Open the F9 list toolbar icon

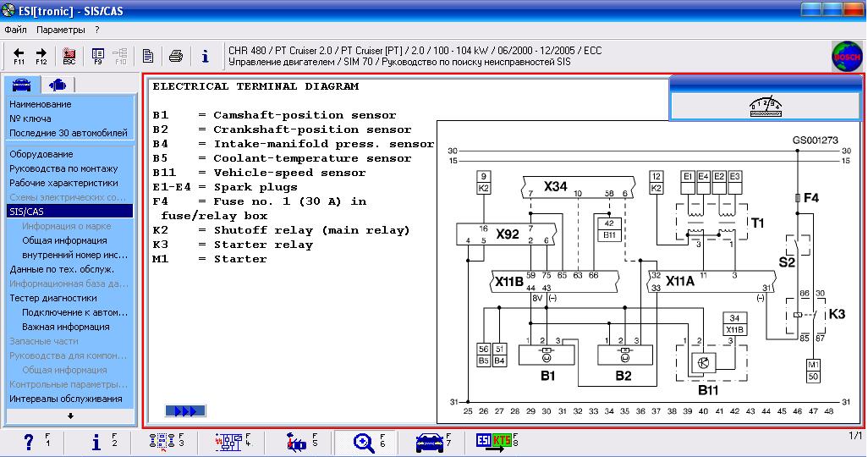click(98, 56)
